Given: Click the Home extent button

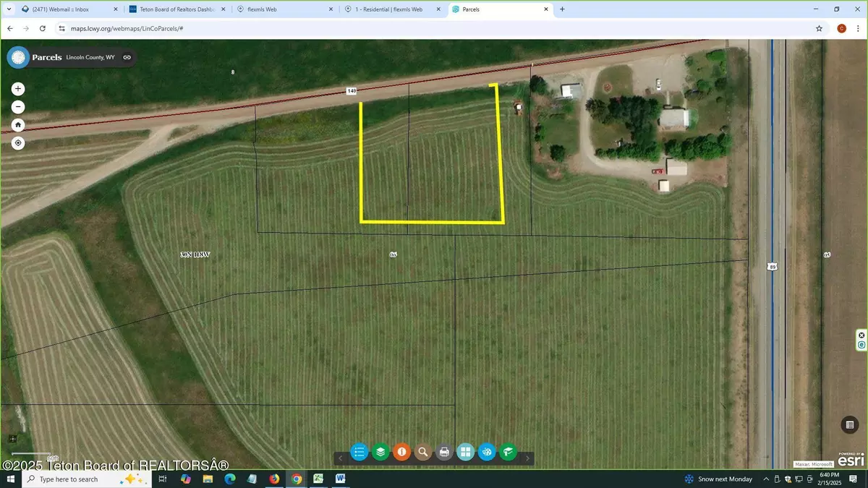Looking at the screenshot, I should pos(17,124).
